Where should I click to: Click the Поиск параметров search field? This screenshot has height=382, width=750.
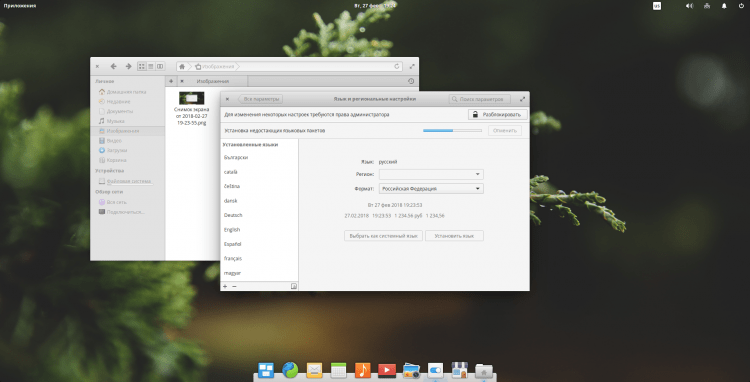479,99
